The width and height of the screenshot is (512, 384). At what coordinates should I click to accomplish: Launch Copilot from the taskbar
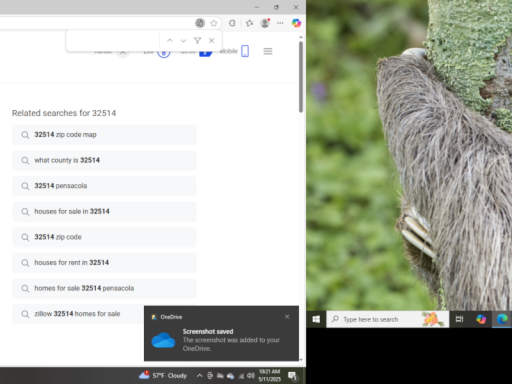481,319
